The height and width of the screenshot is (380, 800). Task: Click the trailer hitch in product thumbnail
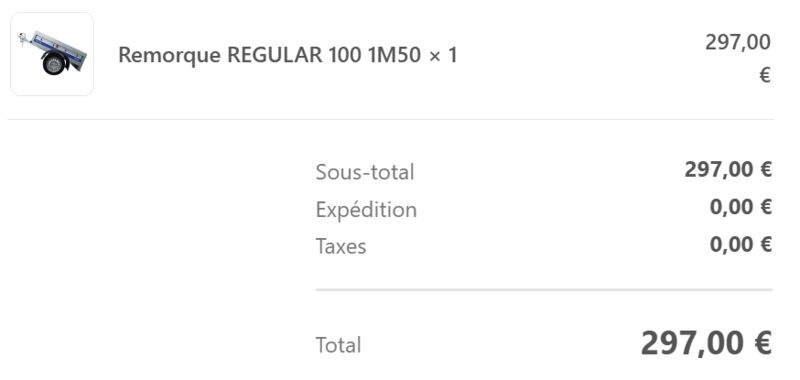coord(22,39)
